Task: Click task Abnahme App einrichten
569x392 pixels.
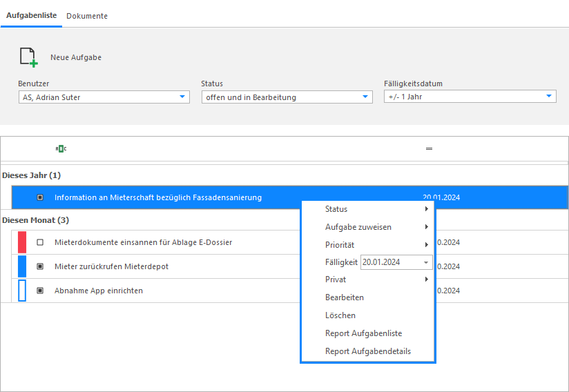Action: 99,291
